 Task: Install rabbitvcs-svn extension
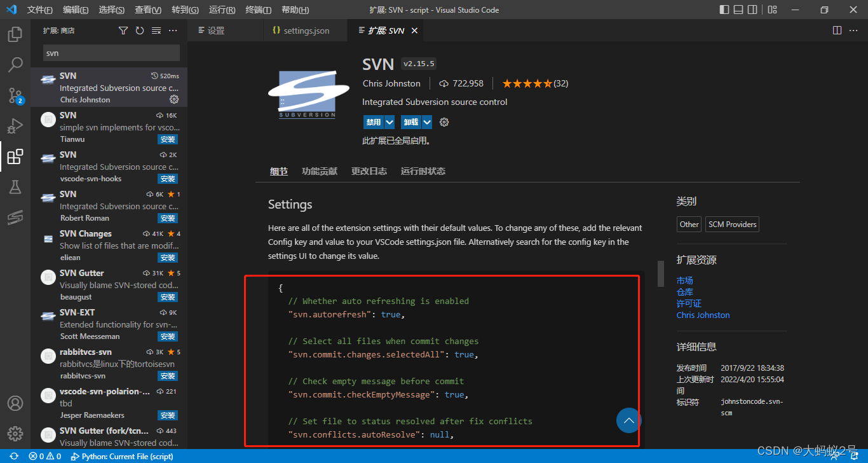168,376
